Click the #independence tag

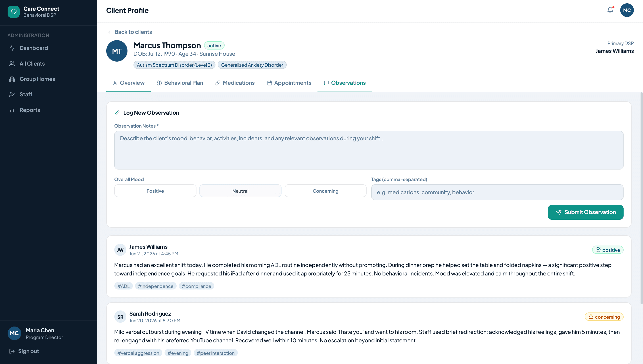(x=156, y=286)
